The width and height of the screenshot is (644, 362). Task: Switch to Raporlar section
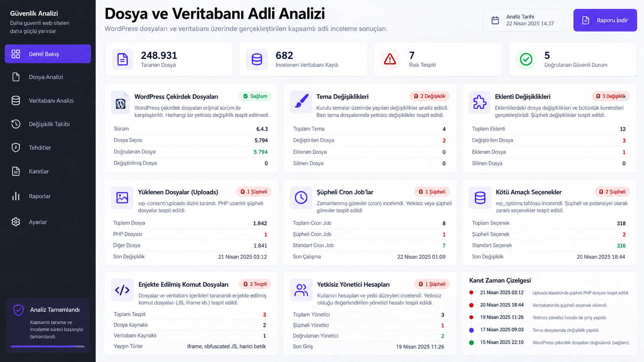(48, 196)
